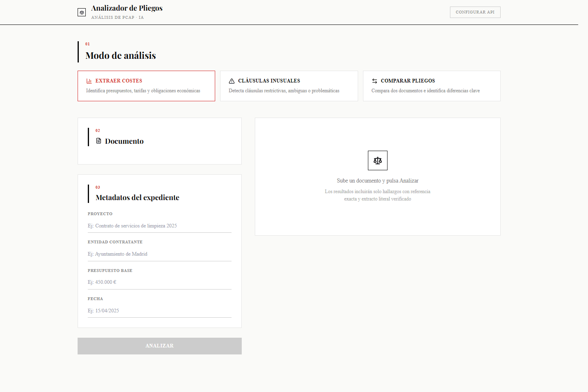
Task: Click 'Compara dos documentos' description text
Action: 425,91
